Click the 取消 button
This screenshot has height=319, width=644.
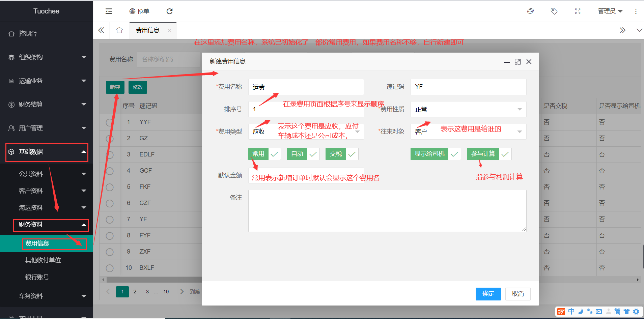click(x=518, y=294)
